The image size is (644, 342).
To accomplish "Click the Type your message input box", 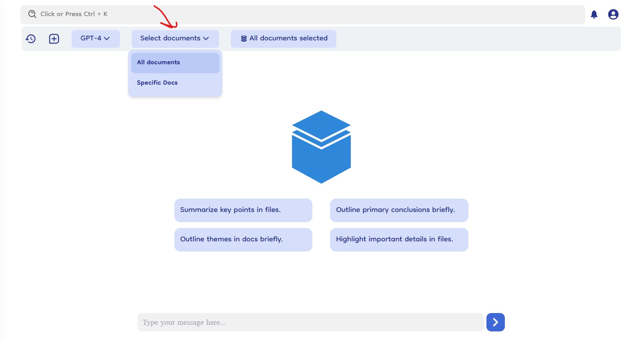I will pyautogui.click(x=310, y=322).
